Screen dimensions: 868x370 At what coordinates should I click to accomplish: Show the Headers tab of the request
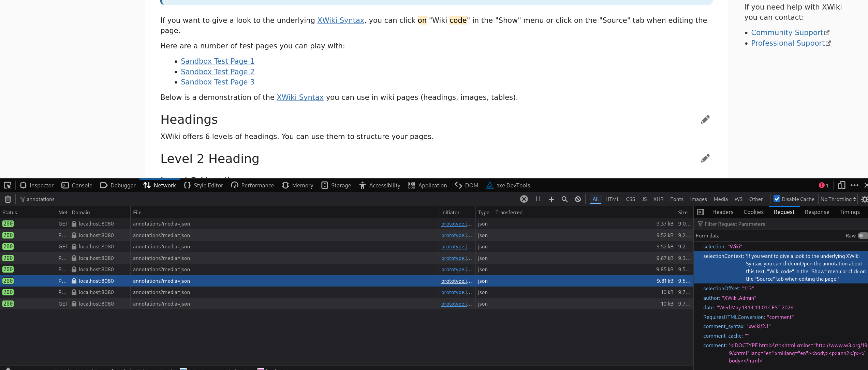point(723,212)
